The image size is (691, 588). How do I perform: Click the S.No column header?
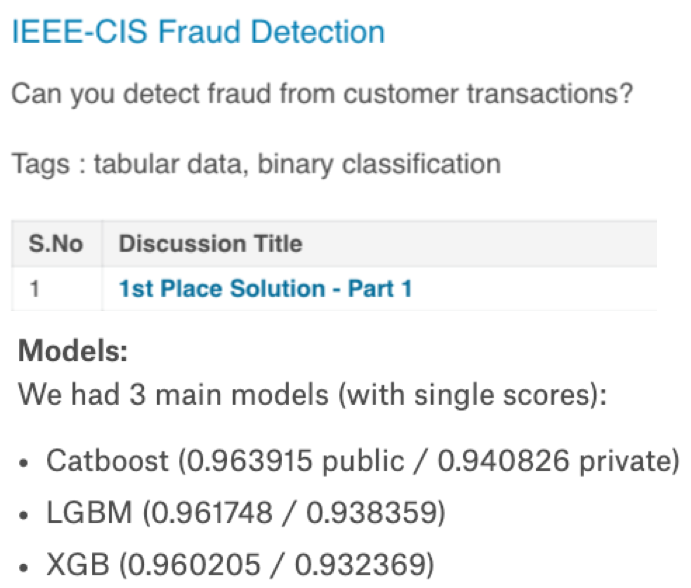(x=56, y=244)
